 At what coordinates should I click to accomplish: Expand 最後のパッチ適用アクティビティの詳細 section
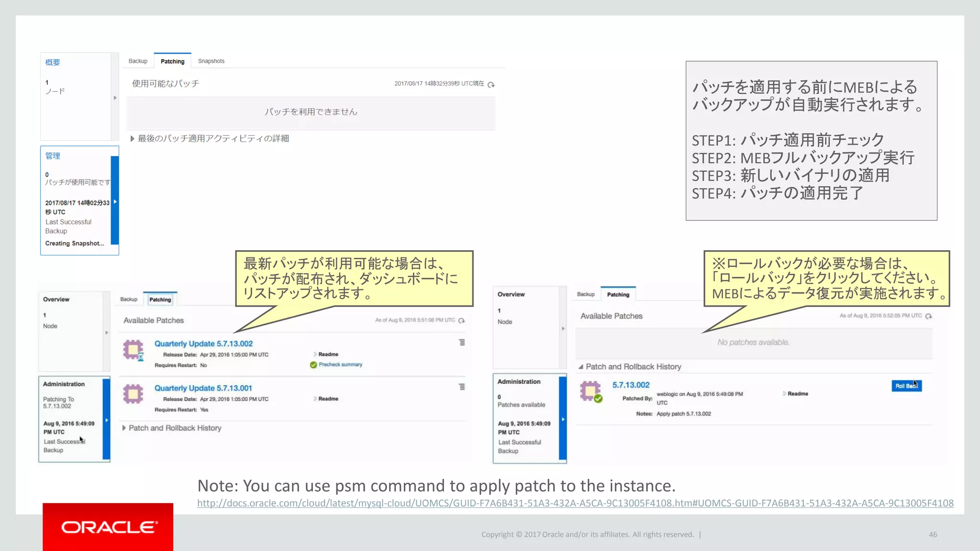[133, 139]
